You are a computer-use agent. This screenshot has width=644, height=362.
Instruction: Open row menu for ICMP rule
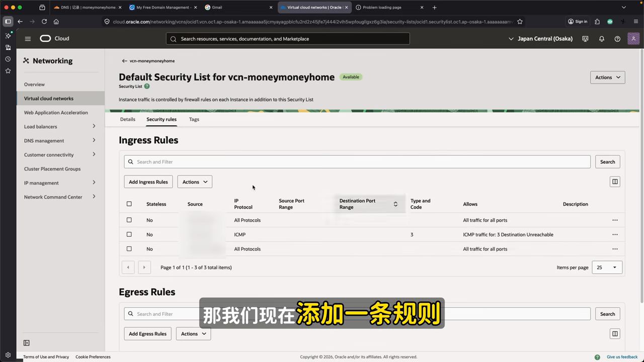tap(615, 235)
